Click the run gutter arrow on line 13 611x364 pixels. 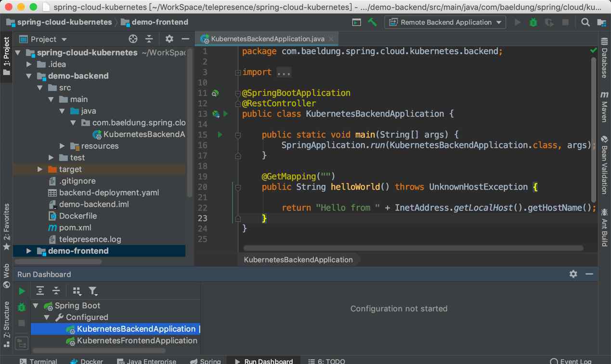pos(225,114)
